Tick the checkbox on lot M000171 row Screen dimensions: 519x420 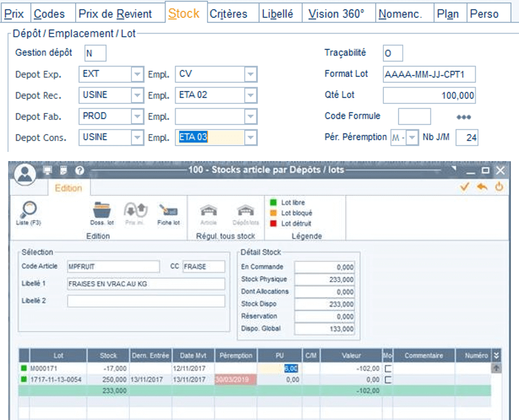click(388, 368)
